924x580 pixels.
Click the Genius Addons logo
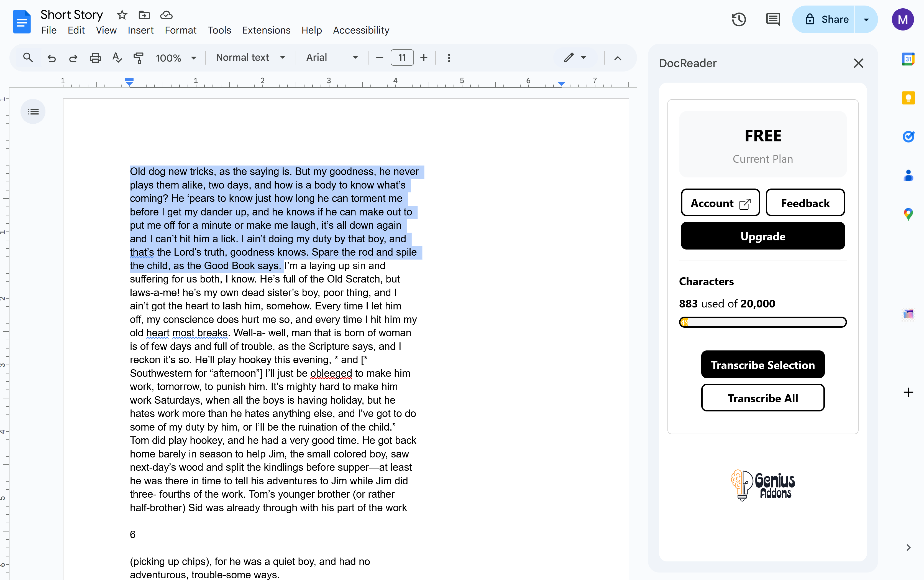[763, 486]
